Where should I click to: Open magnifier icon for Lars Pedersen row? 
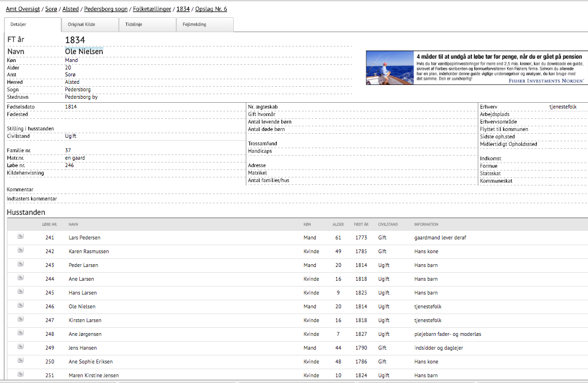tap(21, 237)
